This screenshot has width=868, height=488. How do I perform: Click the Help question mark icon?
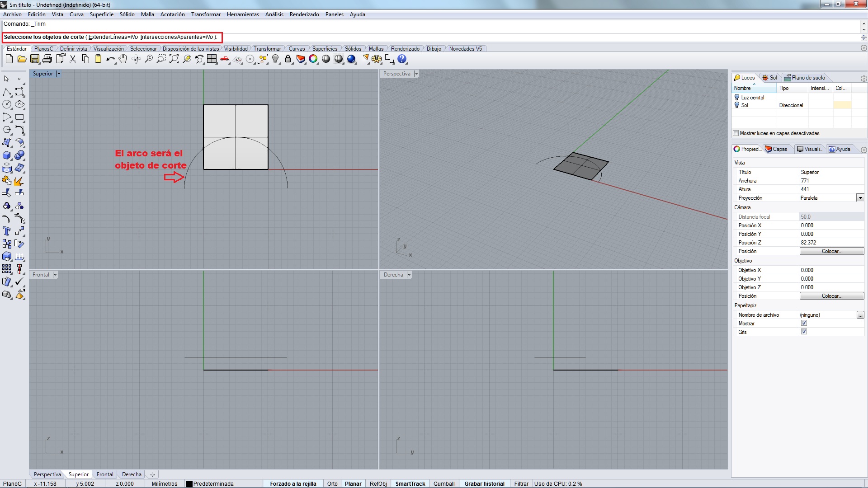(402, 59)
